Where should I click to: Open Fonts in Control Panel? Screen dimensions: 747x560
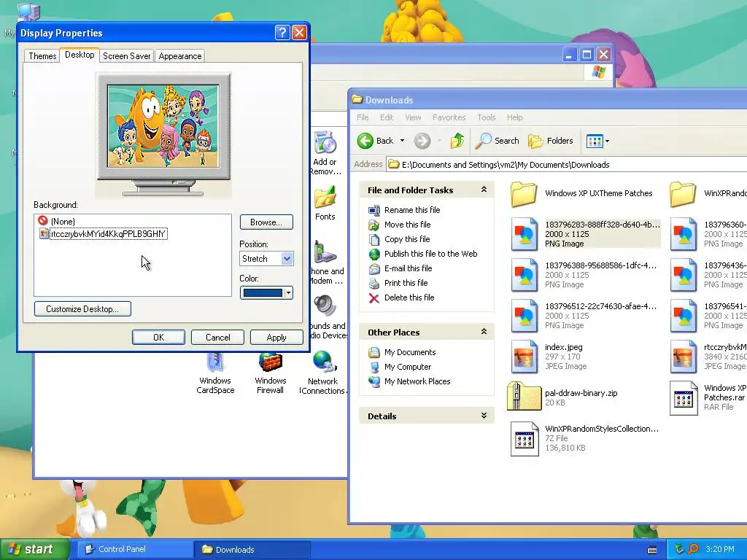(325, 204)
